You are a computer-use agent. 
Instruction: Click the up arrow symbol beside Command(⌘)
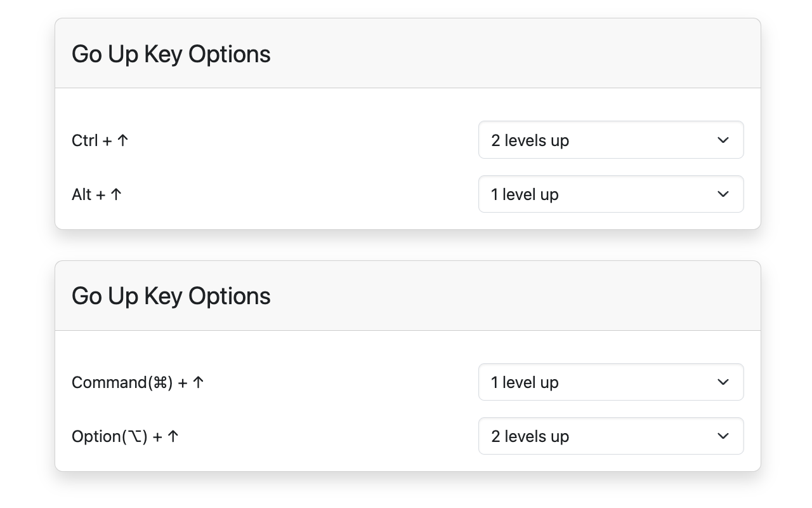(199, 382)
